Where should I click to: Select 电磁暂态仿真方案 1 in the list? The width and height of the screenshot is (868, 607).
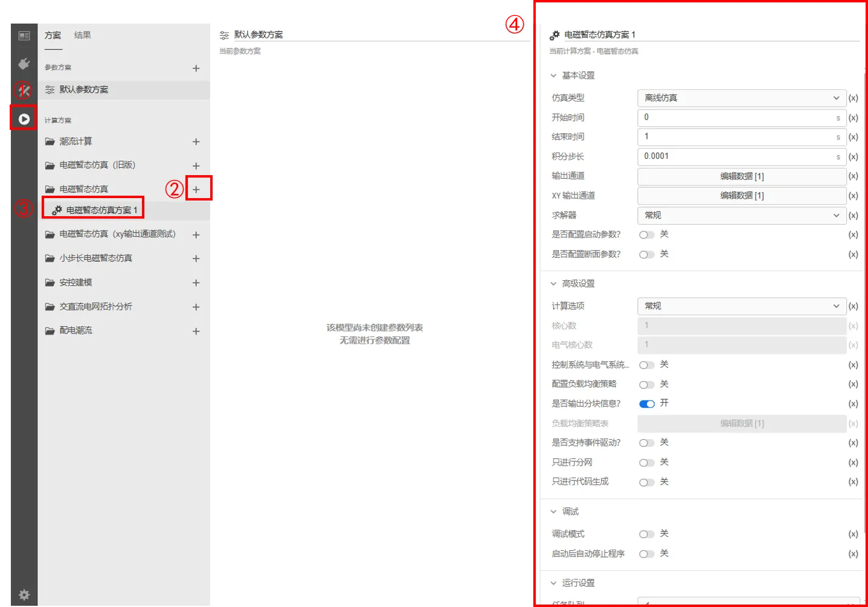[x=101, y=210]
